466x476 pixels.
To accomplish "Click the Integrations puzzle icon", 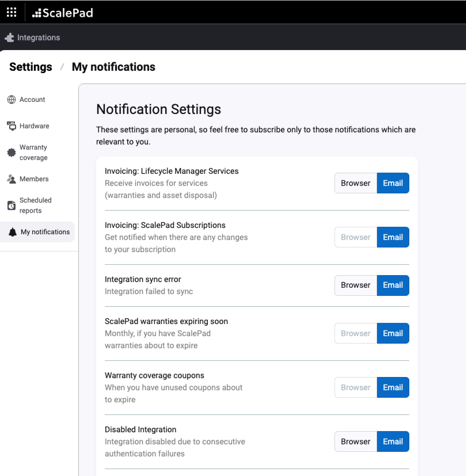I will [9, 38].
